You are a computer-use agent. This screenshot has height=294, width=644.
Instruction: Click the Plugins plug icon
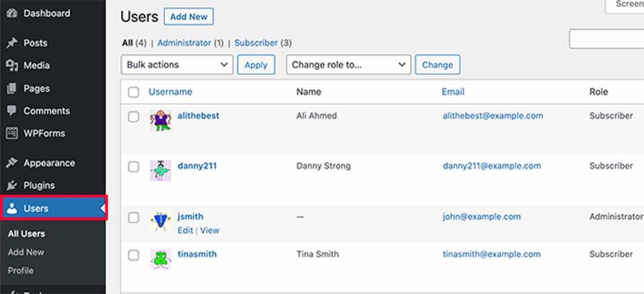tap(11, 185)
